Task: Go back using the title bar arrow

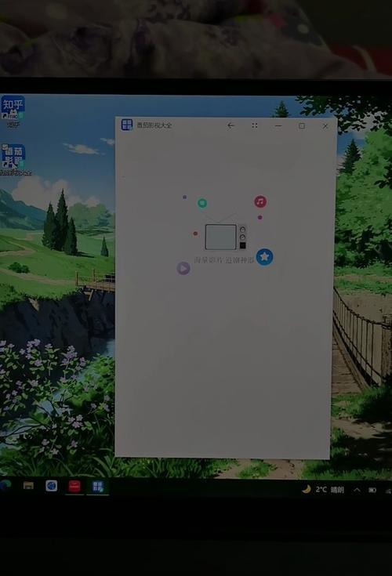Action: pyautogui.click(x=230, y=125)
